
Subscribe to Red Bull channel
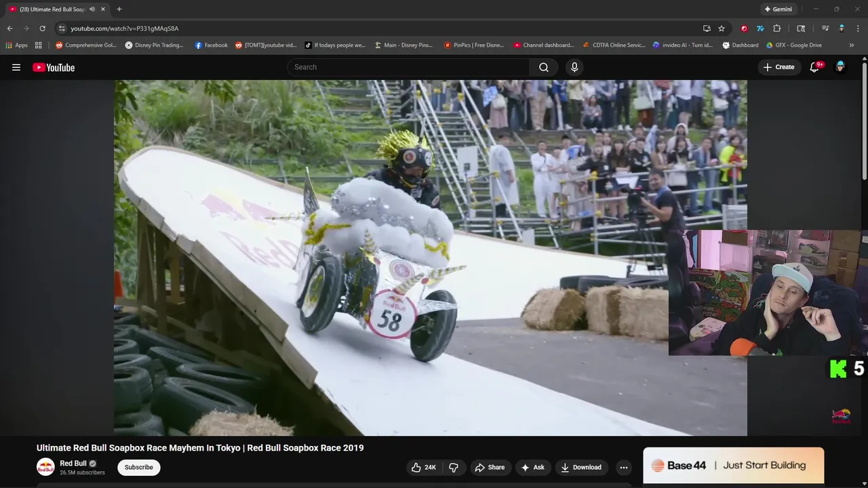[139, 467]
